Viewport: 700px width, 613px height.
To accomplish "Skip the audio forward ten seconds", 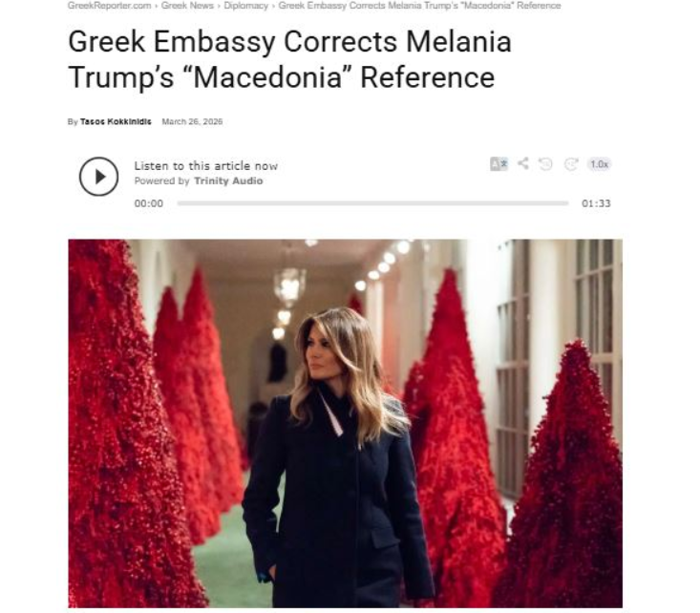I will pos(571,164).
